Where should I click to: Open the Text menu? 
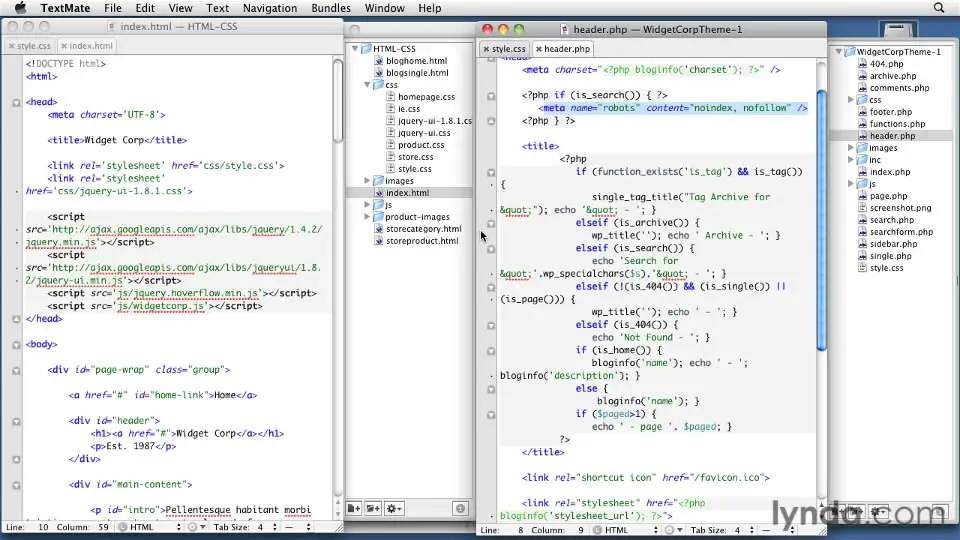point(217,8)
